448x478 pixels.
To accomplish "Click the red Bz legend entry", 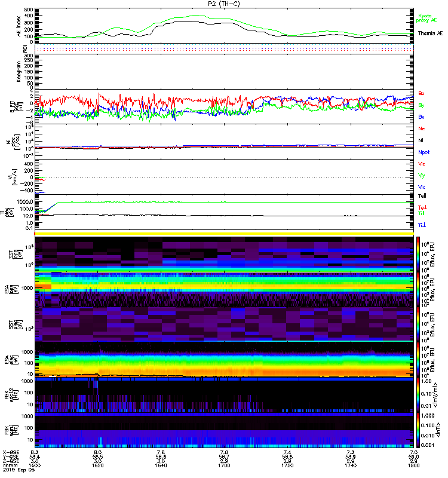I will tap(422, 94).
